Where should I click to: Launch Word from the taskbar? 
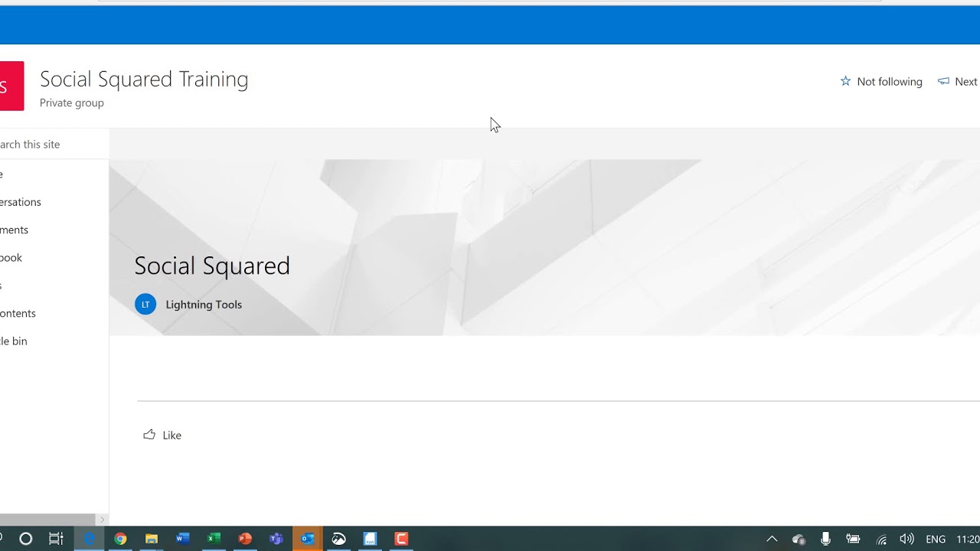(182, 539)
